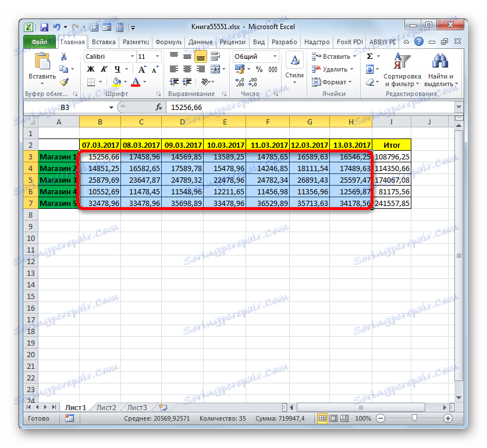Viewport: 487px width, 448px height.
Task: Apply percent style to the selection
Action: [x=259, y=69]
